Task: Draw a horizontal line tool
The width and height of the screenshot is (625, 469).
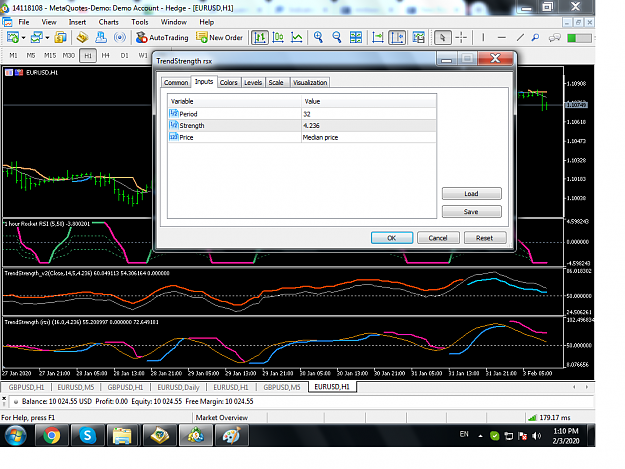Action: pyautogui.click(x=502, y=37)
